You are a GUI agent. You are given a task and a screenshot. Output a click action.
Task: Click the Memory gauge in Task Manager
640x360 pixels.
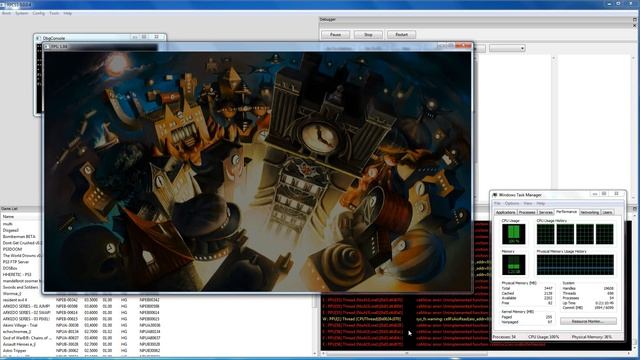[513, 264]
